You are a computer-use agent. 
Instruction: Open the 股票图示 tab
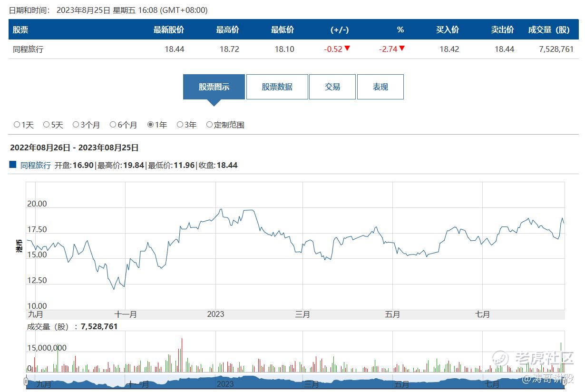pos(214,87)
